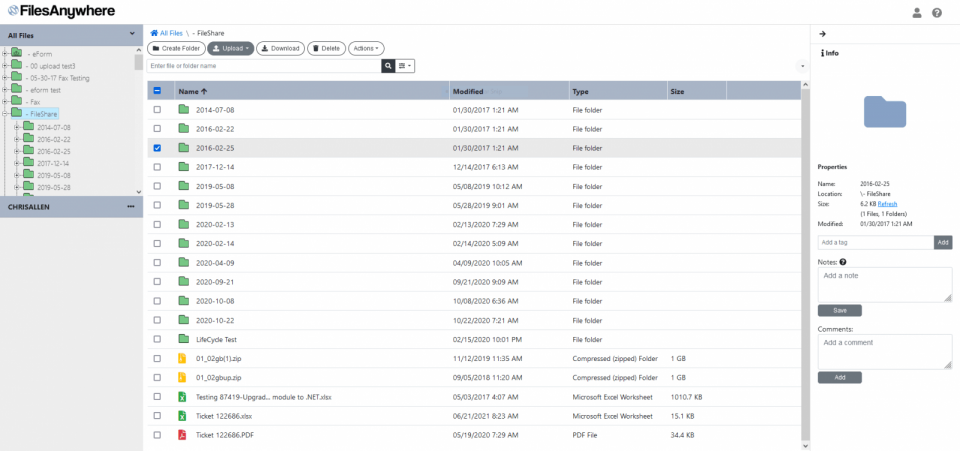Check the LifeCycle Test folder checkbox

(x=157, y=339)
